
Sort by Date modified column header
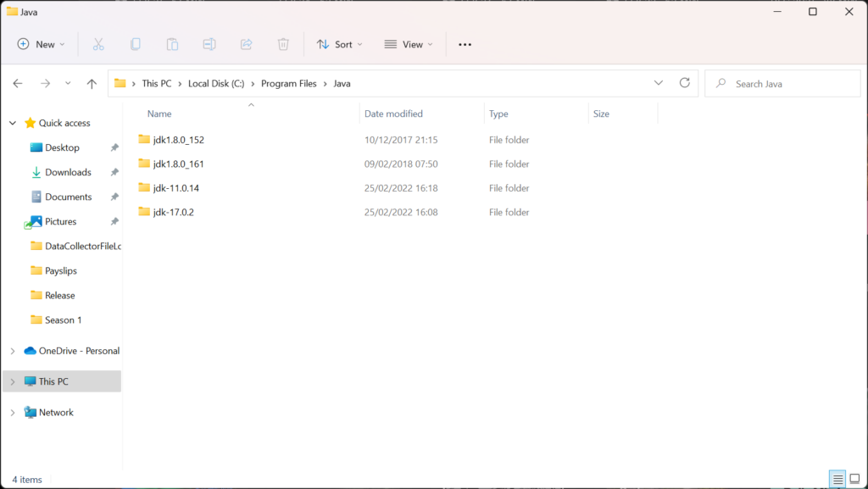click(393, 114)
